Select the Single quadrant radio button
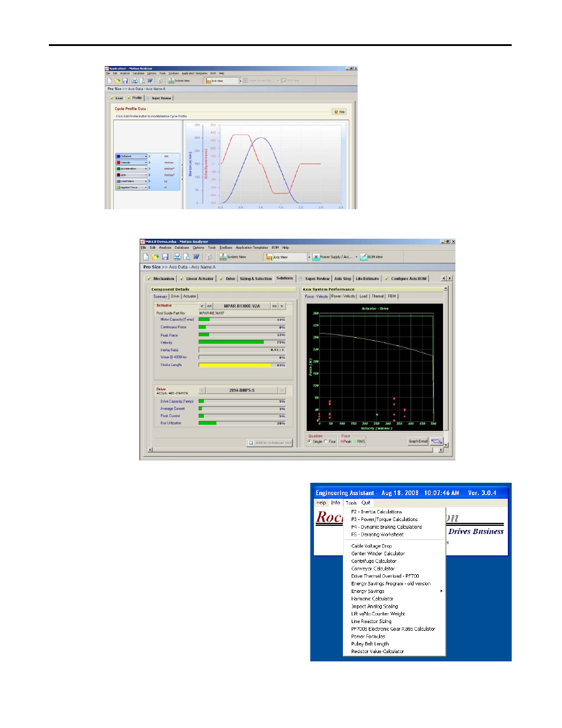 309,442
